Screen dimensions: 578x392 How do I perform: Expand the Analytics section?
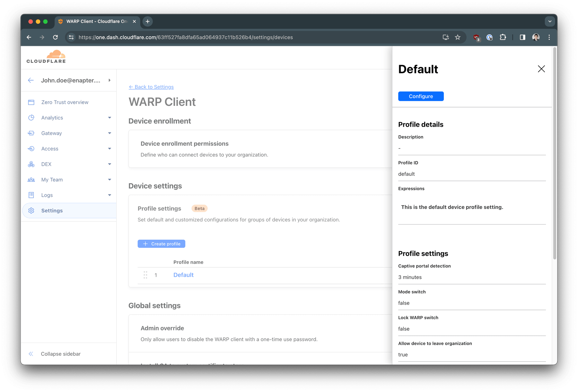110,117
